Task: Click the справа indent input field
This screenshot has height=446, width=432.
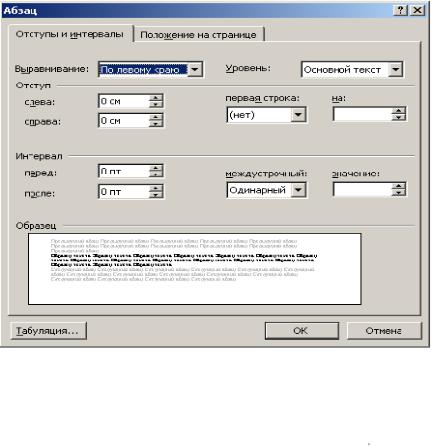Action: 124,120
